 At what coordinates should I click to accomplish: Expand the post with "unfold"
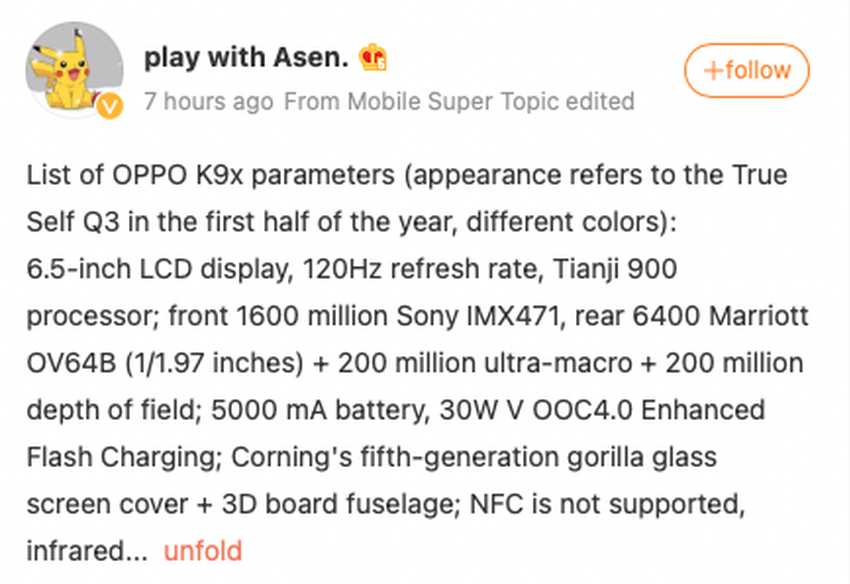[x=203, y=550]
